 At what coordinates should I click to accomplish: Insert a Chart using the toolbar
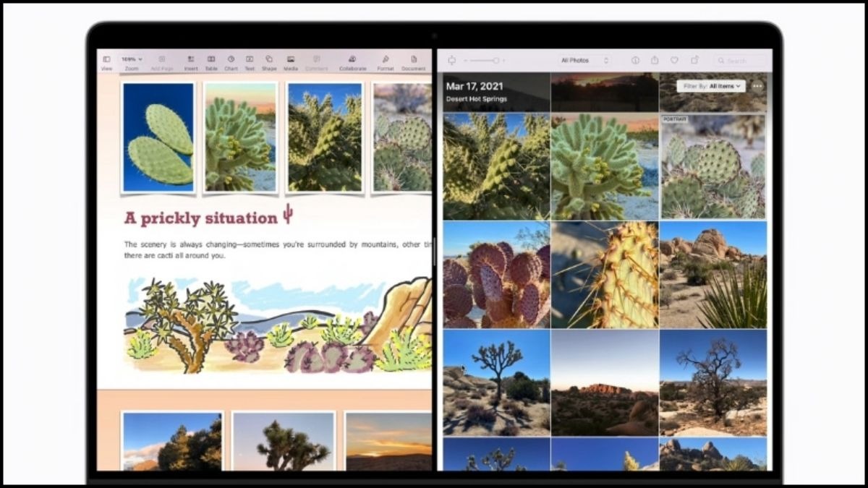231,60
